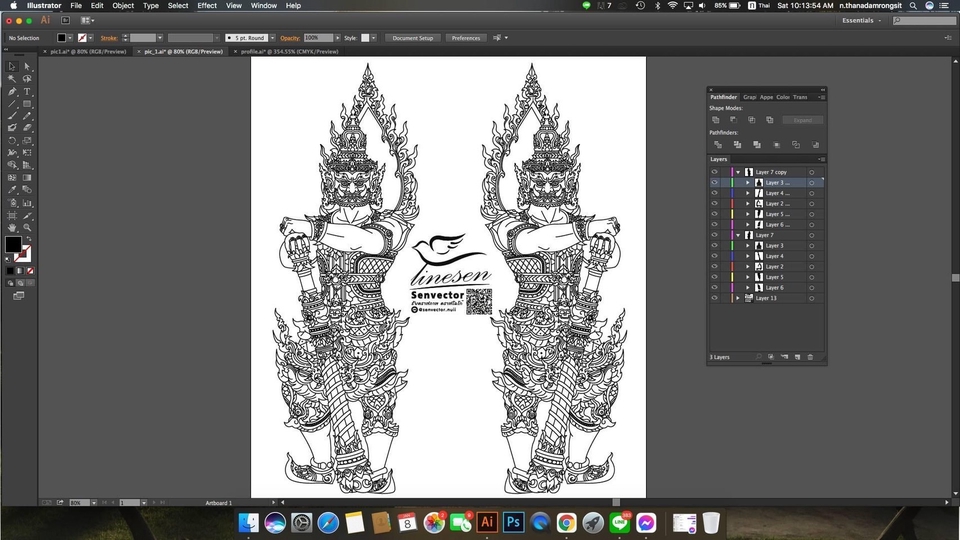Select the Pencil tool
This screenshot has height=540, width=960.
27,116
